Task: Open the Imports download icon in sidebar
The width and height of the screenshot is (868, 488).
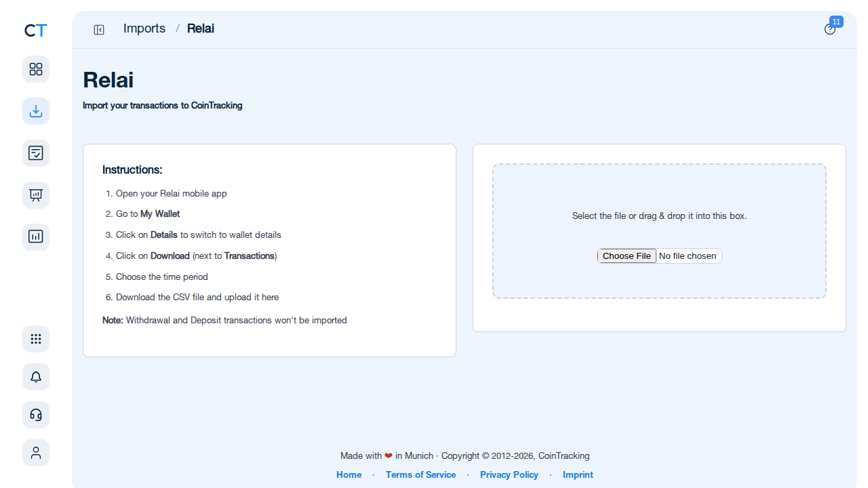Action: 36,111
